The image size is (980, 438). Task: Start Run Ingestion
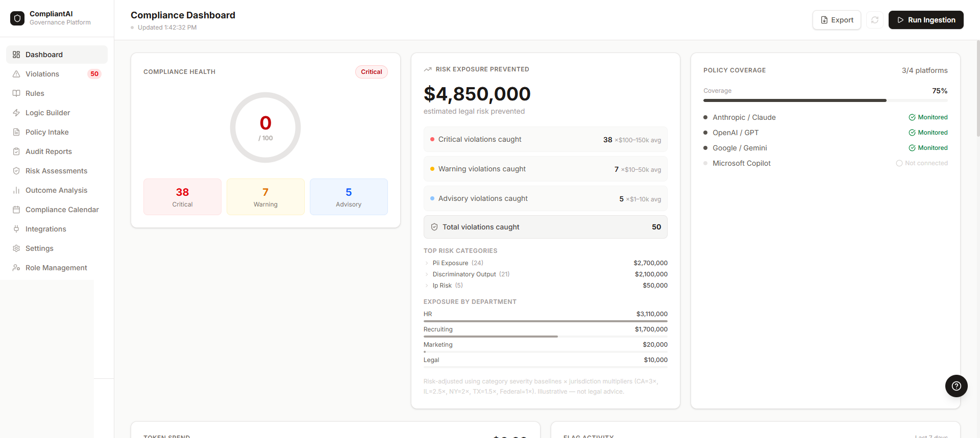point(926,20)
